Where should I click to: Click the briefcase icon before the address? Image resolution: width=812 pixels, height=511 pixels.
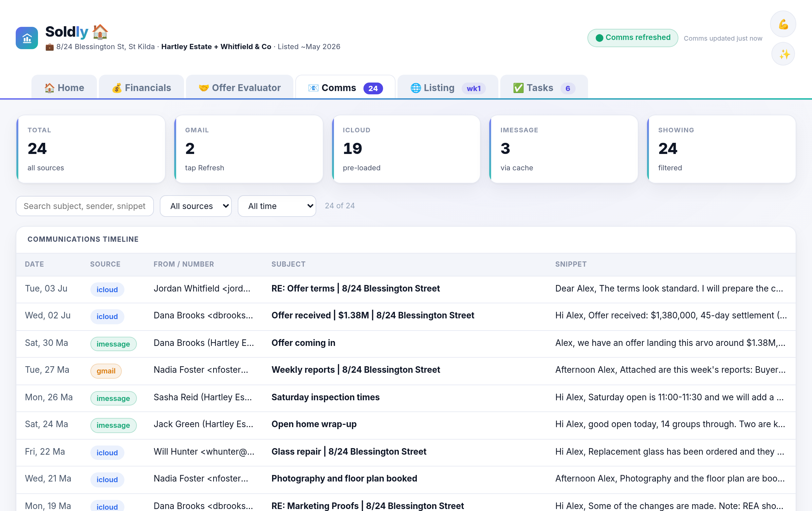49,47
